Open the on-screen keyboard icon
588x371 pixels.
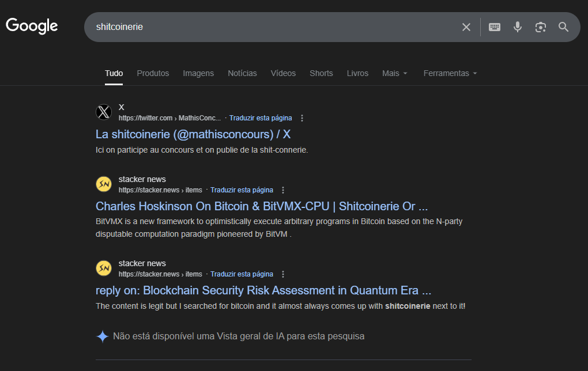pos(494,27)
